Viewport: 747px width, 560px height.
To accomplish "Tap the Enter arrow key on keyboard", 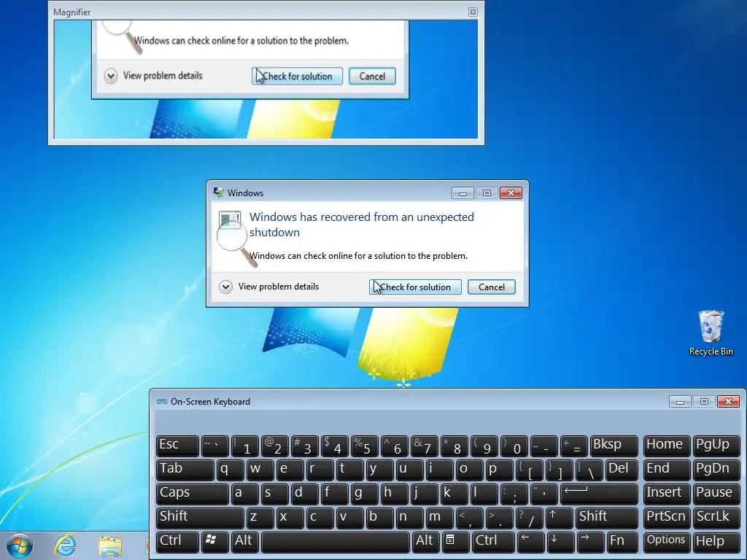I will (x=599, y=494).
